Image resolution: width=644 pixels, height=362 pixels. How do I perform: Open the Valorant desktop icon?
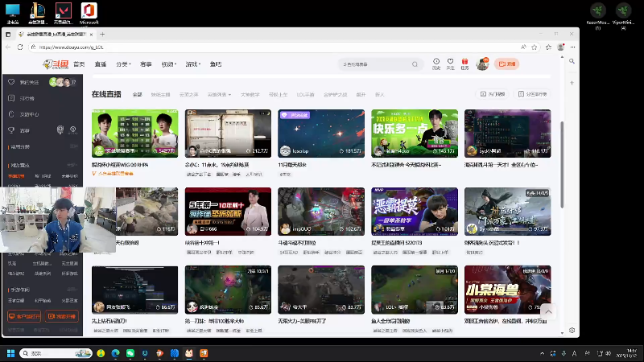pyautogui.click(x=64, y=14)
